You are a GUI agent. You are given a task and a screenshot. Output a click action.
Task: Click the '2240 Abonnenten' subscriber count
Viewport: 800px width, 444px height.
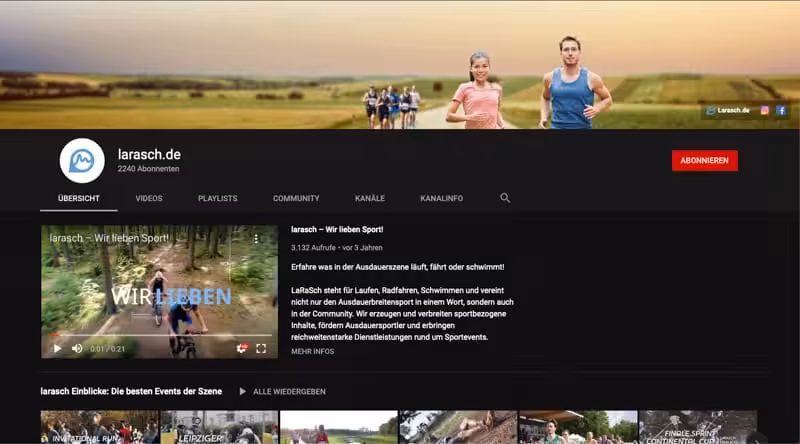(x=148, y=169)
